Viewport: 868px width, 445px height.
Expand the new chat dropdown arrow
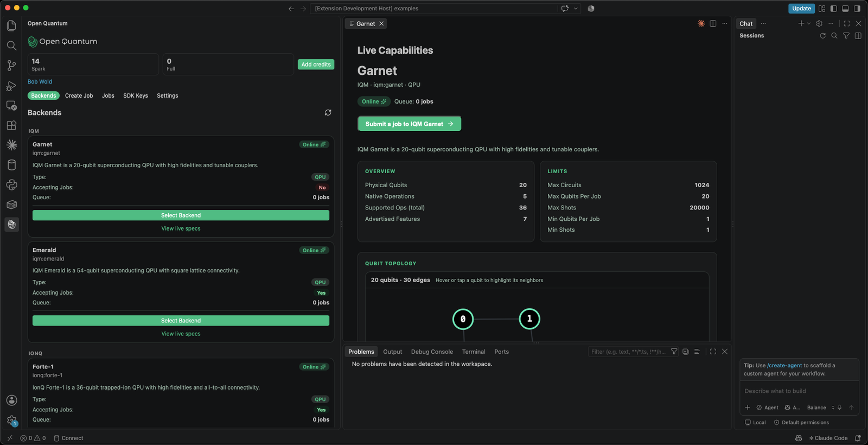809,23
